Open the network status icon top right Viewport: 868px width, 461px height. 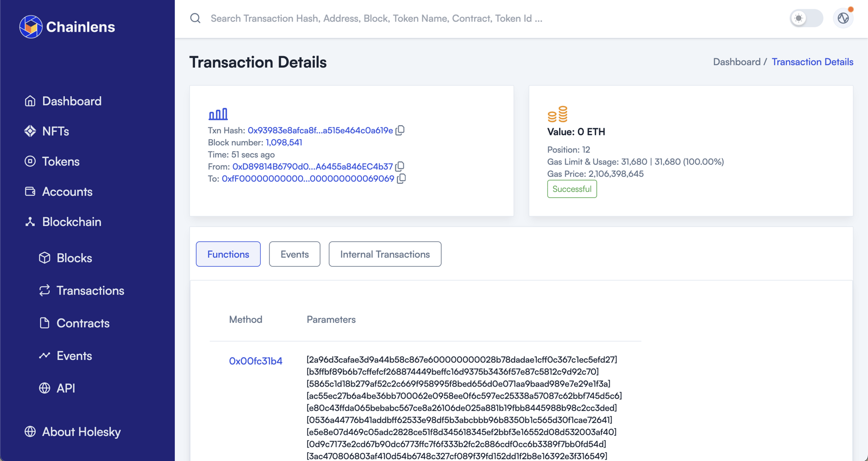tap(843, 18)
